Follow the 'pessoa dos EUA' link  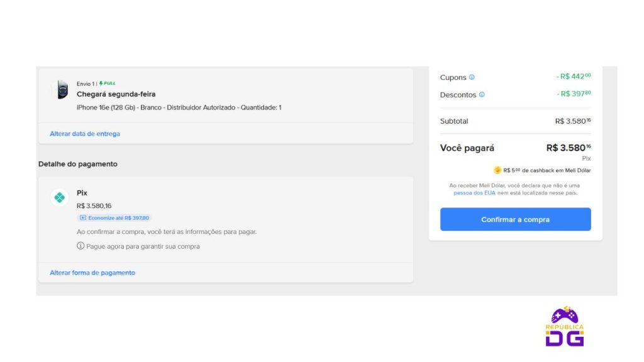pos(474,193)
